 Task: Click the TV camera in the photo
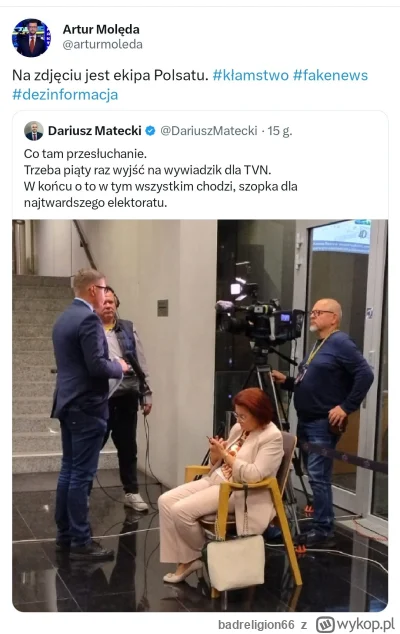[260, 319]
